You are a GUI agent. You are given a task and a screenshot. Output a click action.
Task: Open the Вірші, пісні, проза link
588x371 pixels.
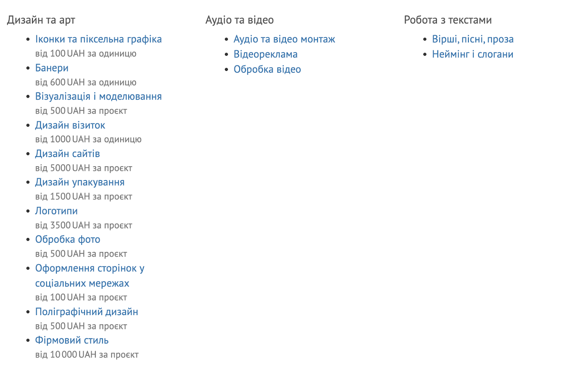(x=473, y=39)
